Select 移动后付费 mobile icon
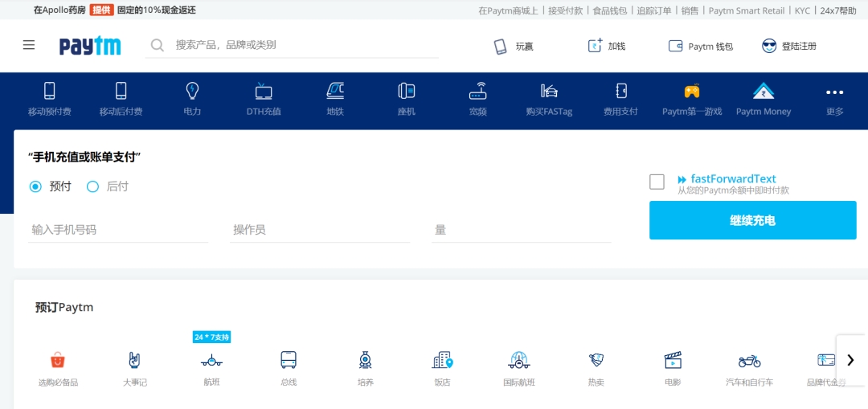This screenshot has width=868, height=409. (x=121, y=90)
